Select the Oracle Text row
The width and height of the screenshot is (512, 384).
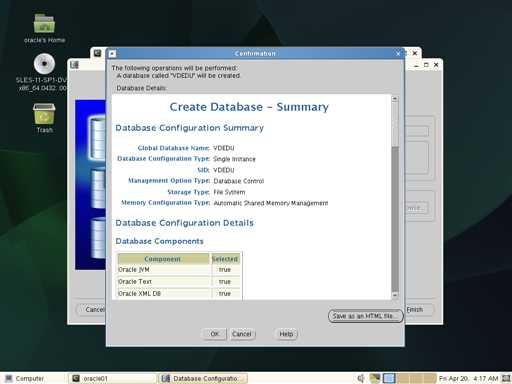(x=179, y=282)
